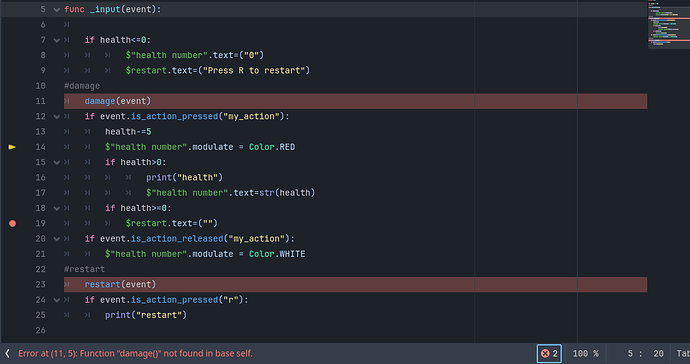The image size is (690, 364).
Task: Click the #damage comment on line 10
Action: pos(82,86)
